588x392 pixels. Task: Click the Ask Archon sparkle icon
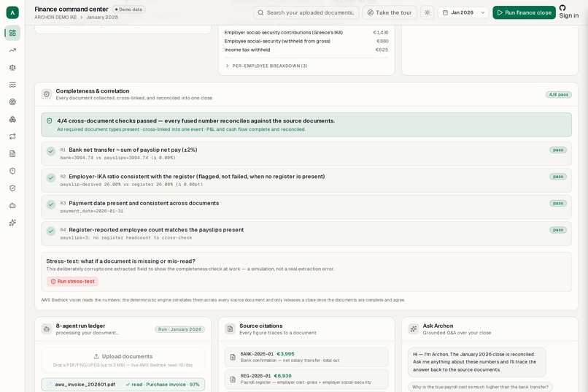click(x=413, y=329)
